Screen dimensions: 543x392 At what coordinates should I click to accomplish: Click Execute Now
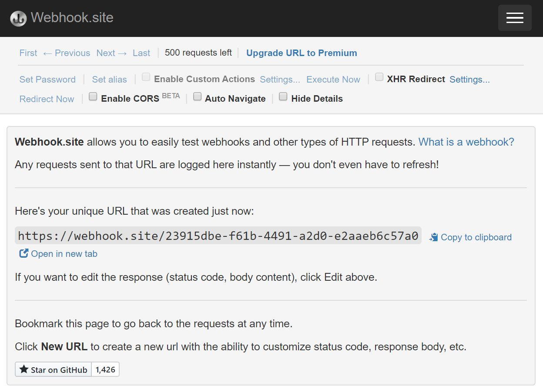click(x=333, y=80)
